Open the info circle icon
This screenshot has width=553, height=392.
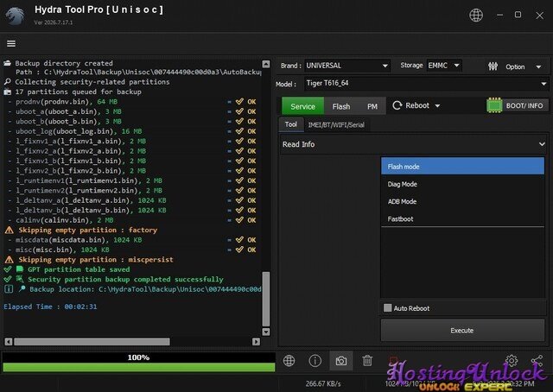click(x=315, y=361)
